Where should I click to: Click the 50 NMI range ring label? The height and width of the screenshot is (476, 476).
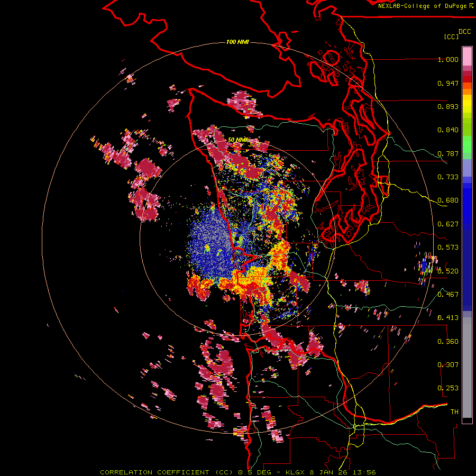pos(237,140)
